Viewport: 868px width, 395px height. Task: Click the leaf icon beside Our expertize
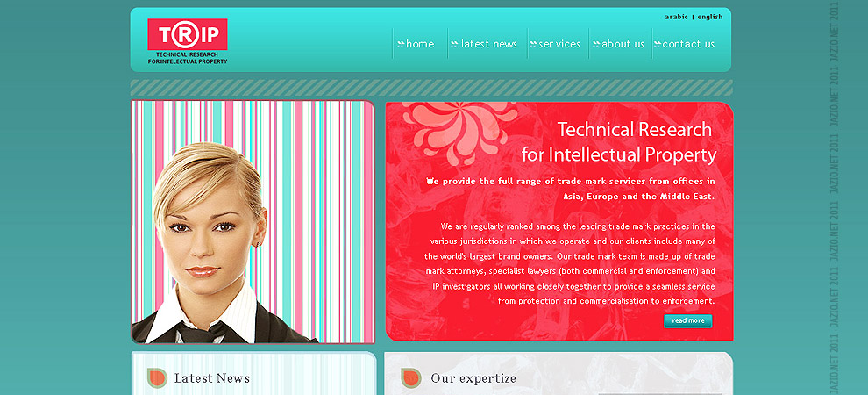(x=410, y=377)
